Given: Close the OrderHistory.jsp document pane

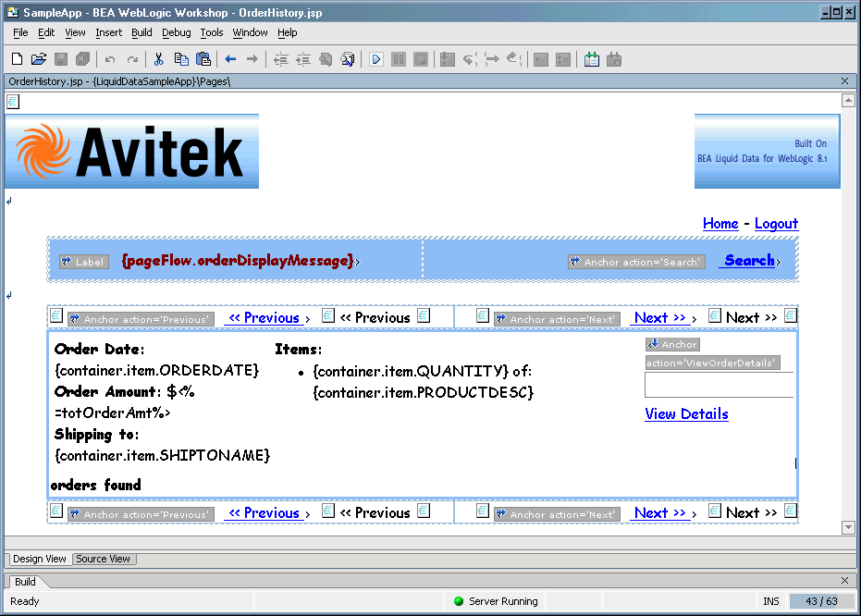Looking at the screenshot, I should [845, 81].
